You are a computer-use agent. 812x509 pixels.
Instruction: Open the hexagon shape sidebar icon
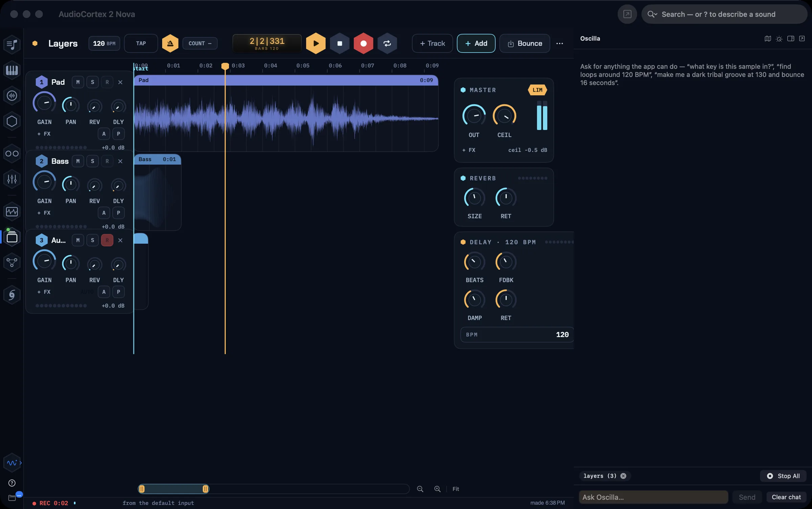coord(12,121)
